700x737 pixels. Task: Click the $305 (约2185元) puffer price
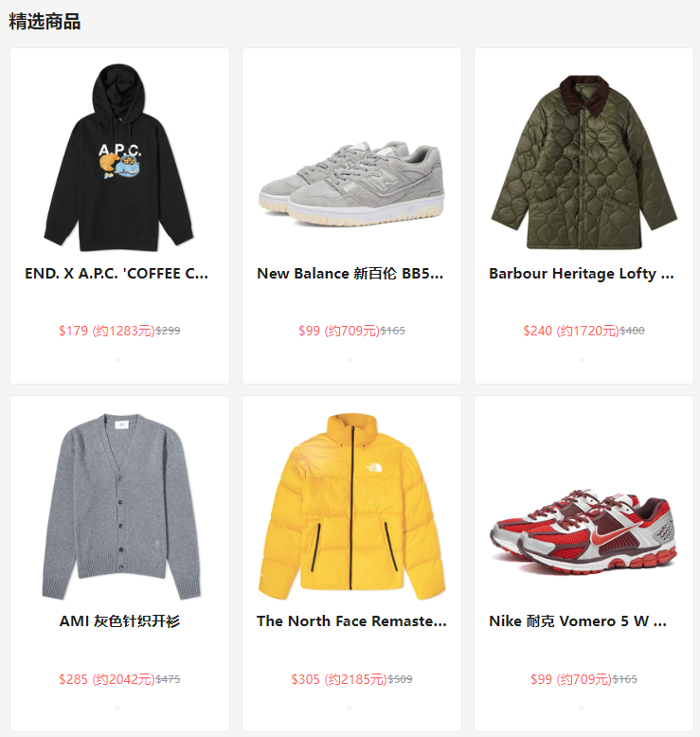[339, 679]
